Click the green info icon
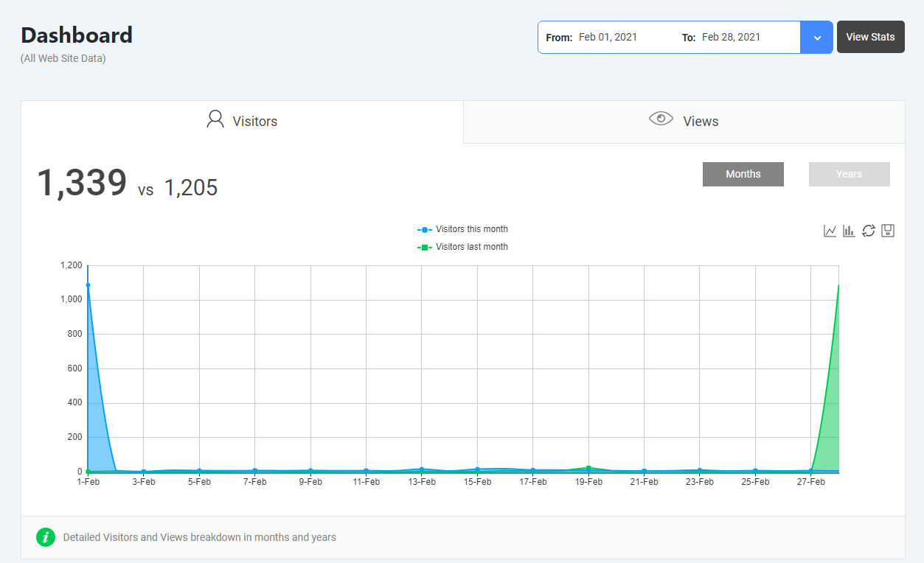Image resolution: width=924 pixels, height=563 pixels. coord(46,537)
